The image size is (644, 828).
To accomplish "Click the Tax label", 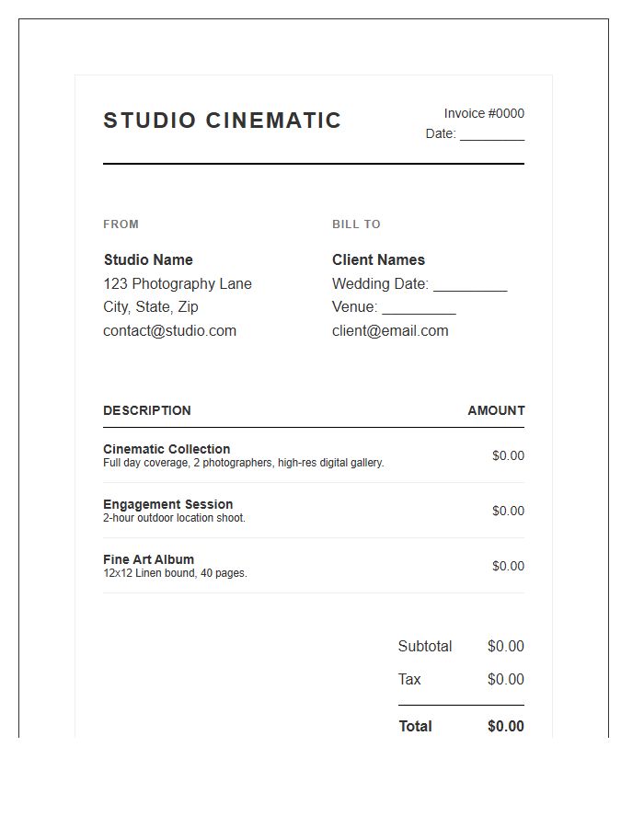I will (409, 679).
